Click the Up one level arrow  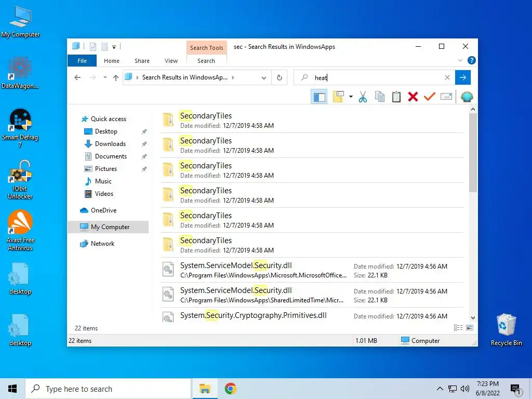(116, 78)
